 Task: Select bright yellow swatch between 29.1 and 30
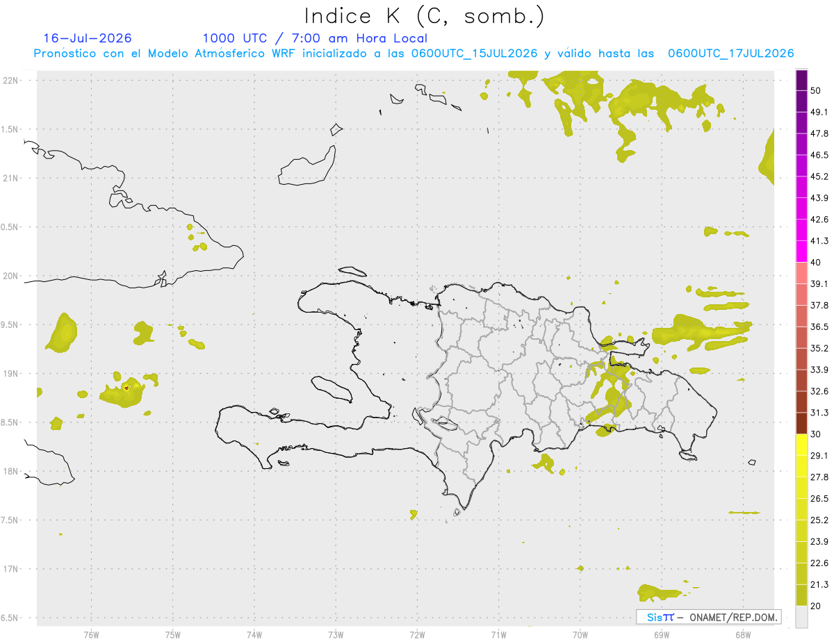click(801, 445)
